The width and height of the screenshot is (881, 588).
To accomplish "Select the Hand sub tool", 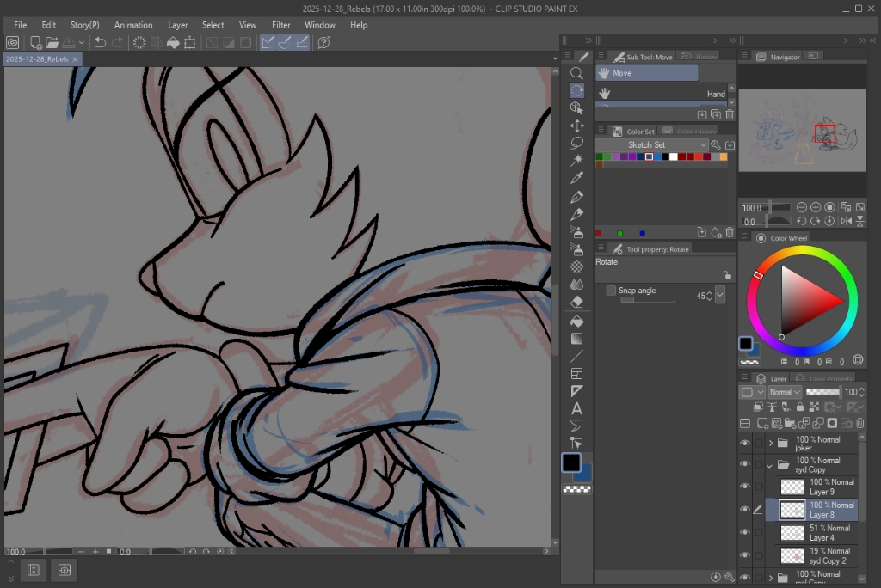I will 661,93.
